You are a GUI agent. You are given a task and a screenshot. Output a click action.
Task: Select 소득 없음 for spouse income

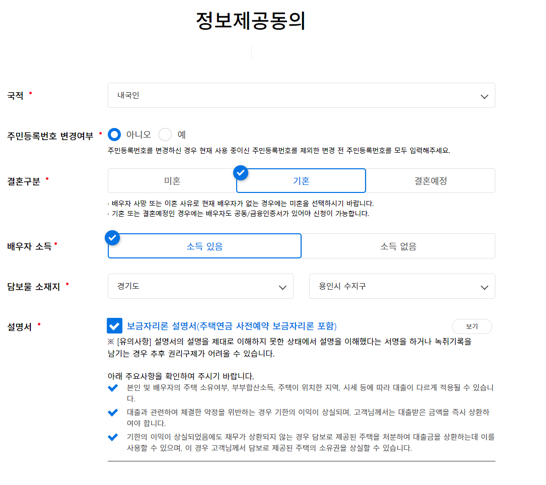(398, 246)
